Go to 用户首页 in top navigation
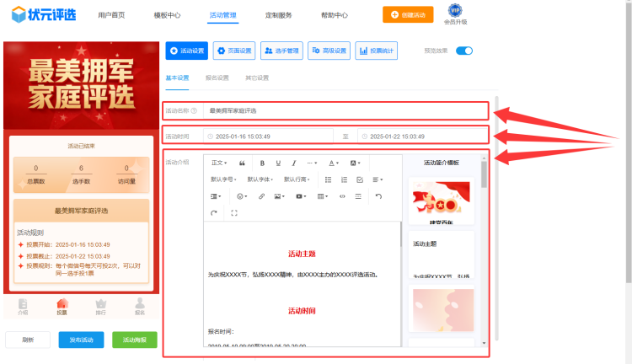This screenshot has width=632, height=364. [111, 15]
